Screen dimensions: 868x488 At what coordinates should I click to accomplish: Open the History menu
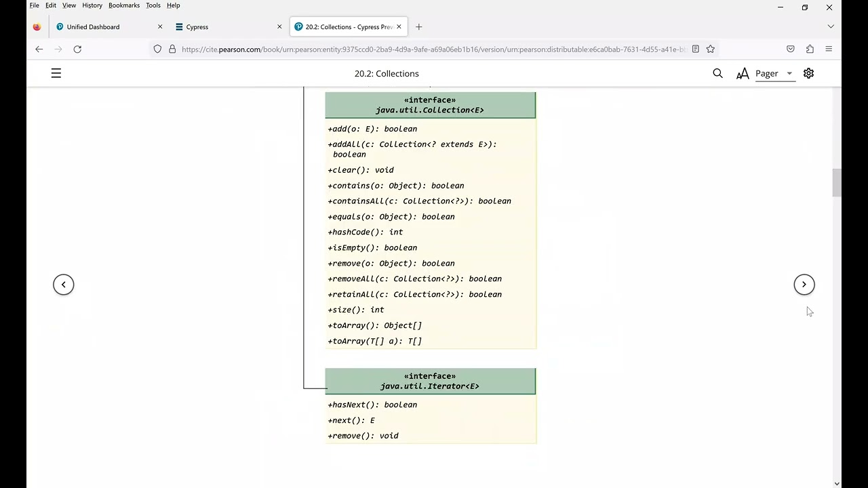pos(92,5)
